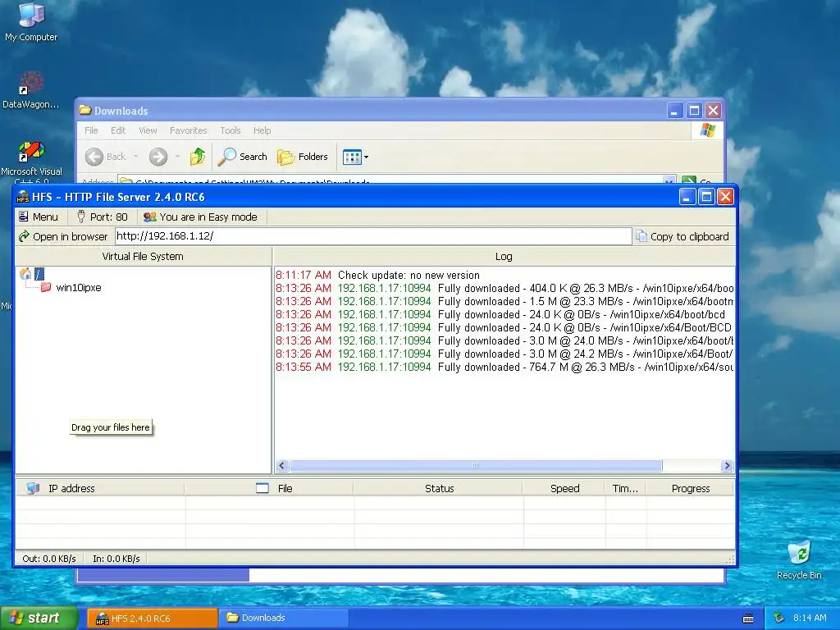
Task: Click the Downloads window title folder icon
Action: tap(84, 111)
